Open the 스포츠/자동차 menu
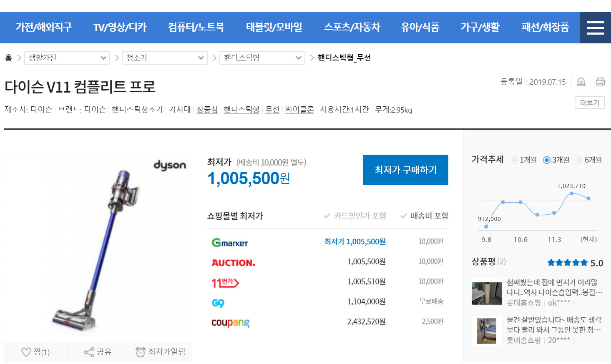 352,28
